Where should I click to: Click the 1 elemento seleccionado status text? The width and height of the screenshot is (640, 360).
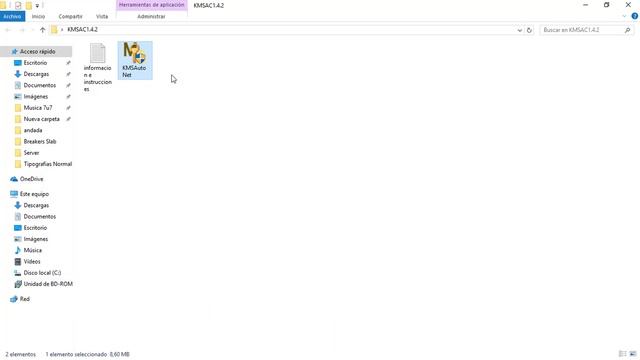point(87,354)
